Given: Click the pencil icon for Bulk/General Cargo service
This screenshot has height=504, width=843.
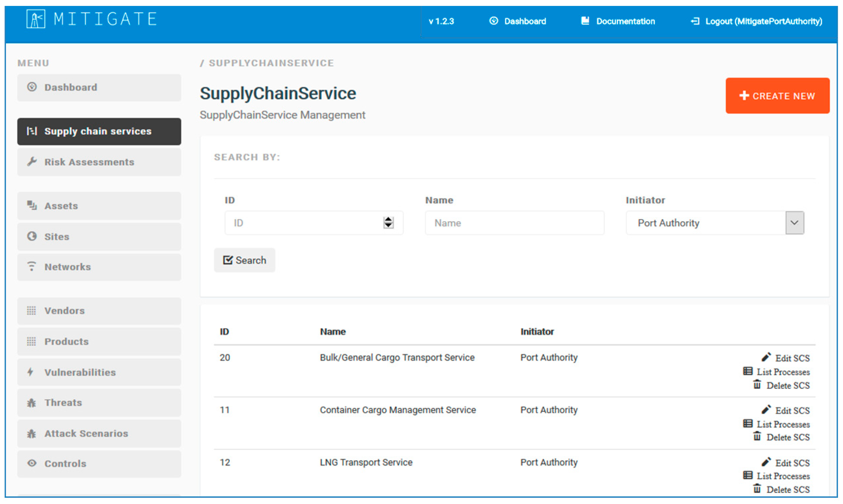Looking at the screenshot, I should 766,357.
